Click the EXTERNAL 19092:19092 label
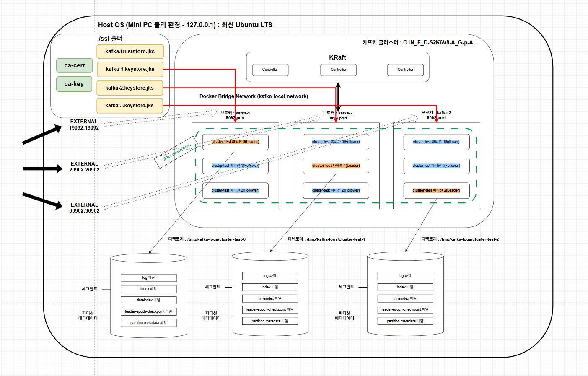Image resolution: width=588 pixels, height=376 pixels. [84, 124]
